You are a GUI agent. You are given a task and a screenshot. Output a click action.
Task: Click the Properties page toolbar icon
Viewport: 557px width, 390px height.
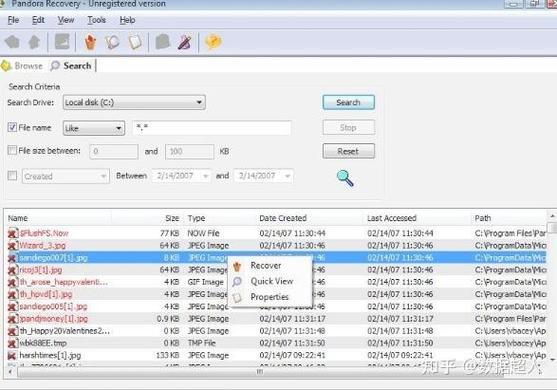pos(135,42)
